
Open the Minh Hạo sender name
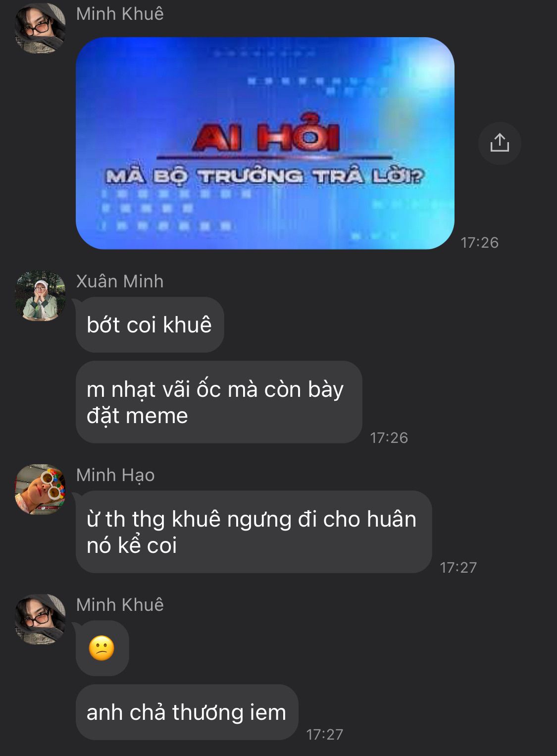(115, 475)
